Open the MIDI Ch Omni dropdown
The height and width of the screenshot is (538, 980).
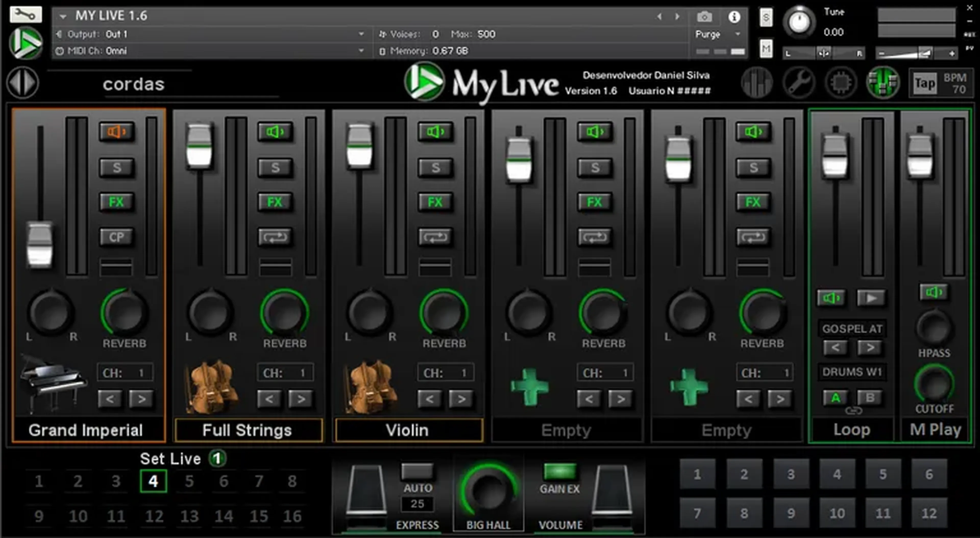pos(361,50)
